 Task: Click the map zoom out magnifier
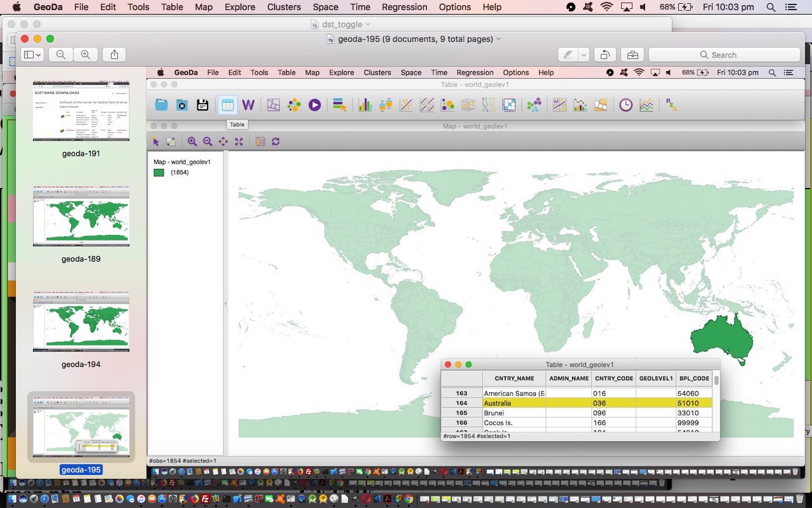[x=207, y=142]
